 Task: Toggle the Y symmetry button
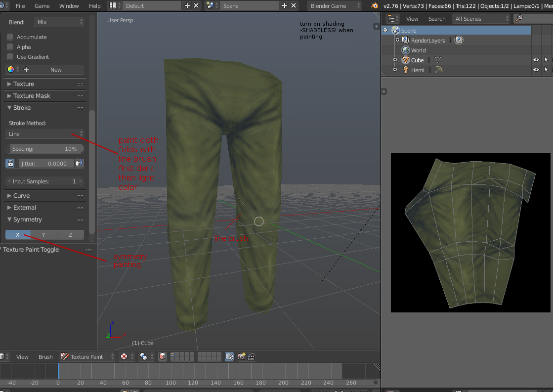[x=43, y=235]
